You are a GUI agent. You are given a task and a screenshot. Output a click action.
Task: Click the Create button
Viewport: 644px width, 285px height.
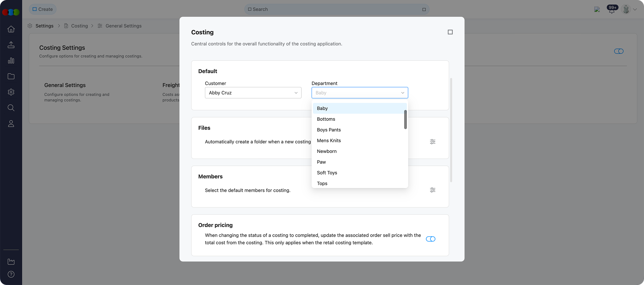pyautogui.click(x=43, y=9)
